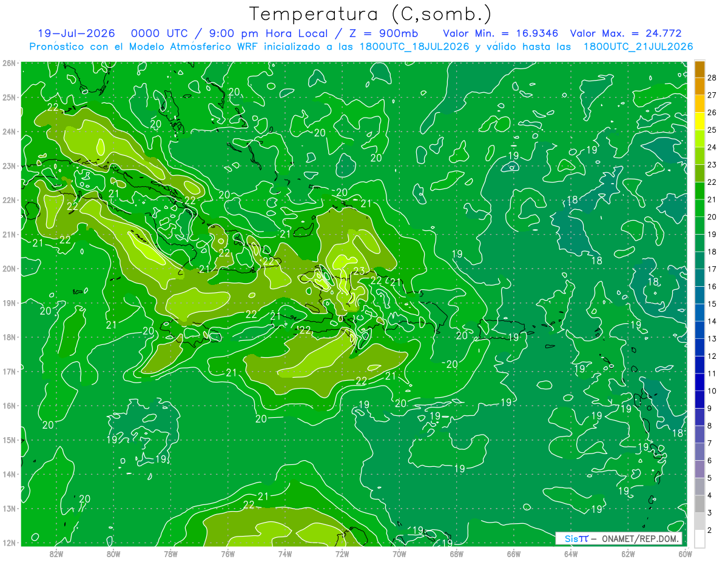Pick color bar segment between 10 and 11
This screenshot has height=562, width=728.
click(x=699, y=383)
